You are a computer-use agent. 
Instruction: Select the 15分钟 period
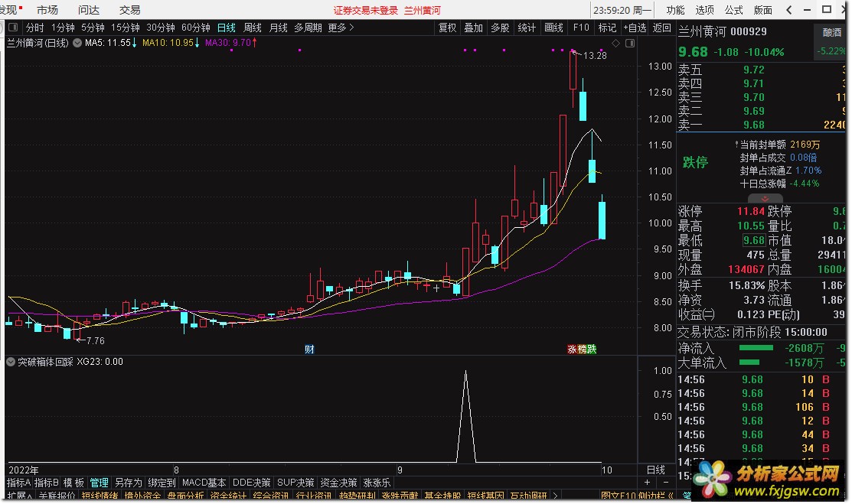[x=125, y=28]
